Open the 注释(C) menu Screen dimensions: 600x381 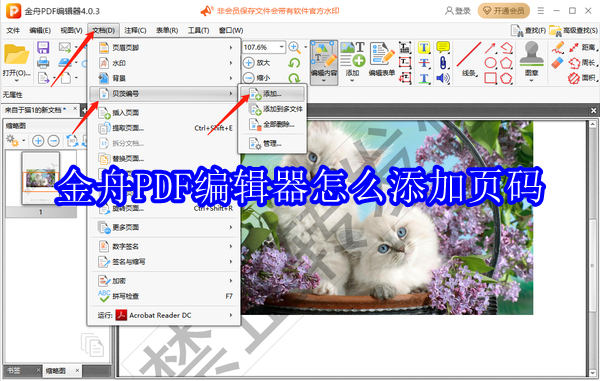[x=135, y=30]
